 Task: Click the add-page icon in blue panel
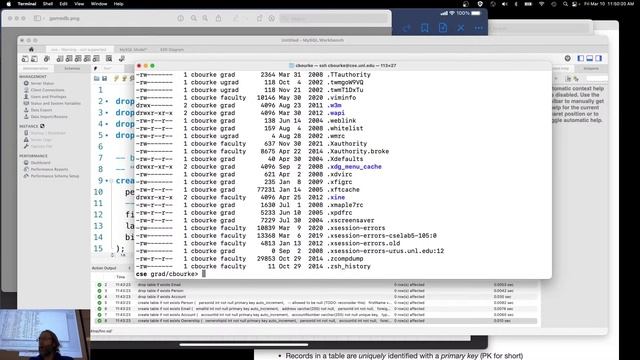point(443,28)
